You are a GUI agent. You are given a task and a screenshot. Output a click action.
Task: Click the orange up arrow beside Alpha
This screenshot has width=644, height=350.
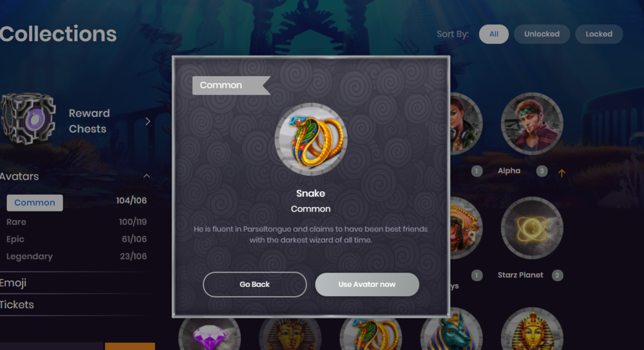coord(562,173)
